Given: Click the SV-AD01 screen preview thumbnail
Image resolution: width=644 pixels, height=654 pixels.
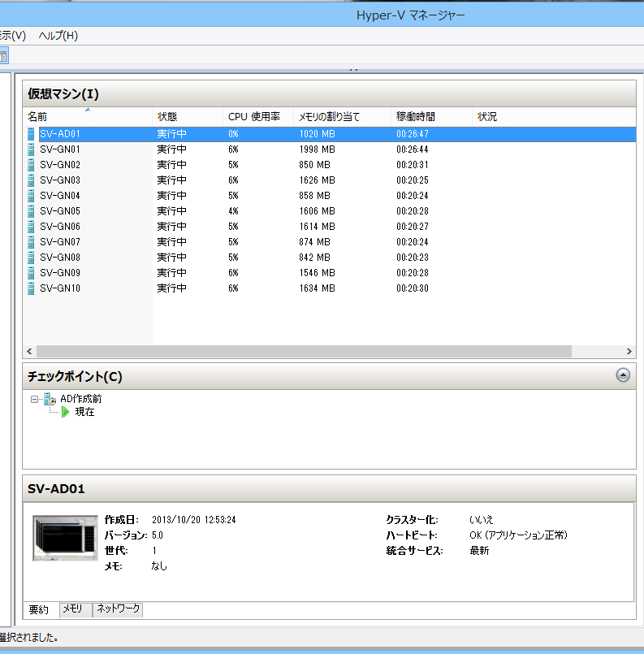Looking at the screenshot, I should (x=65, y=538).
